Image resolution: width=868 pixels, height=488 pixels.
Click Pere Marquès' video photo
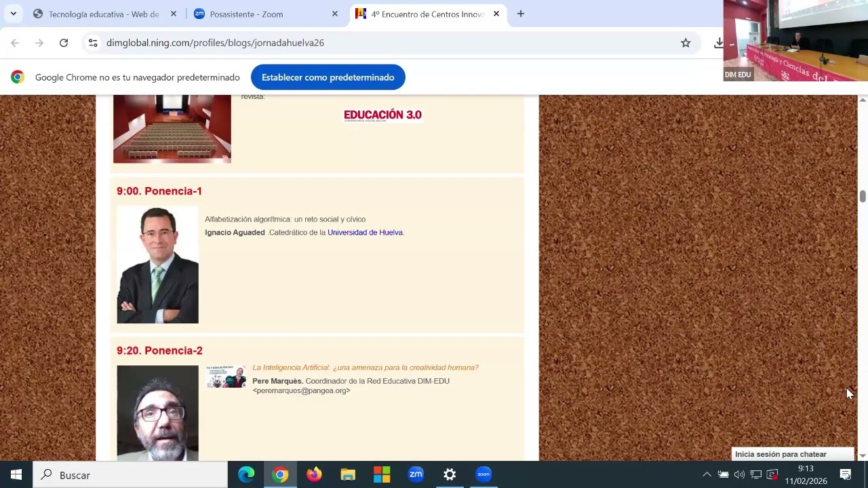coord(157,413)
